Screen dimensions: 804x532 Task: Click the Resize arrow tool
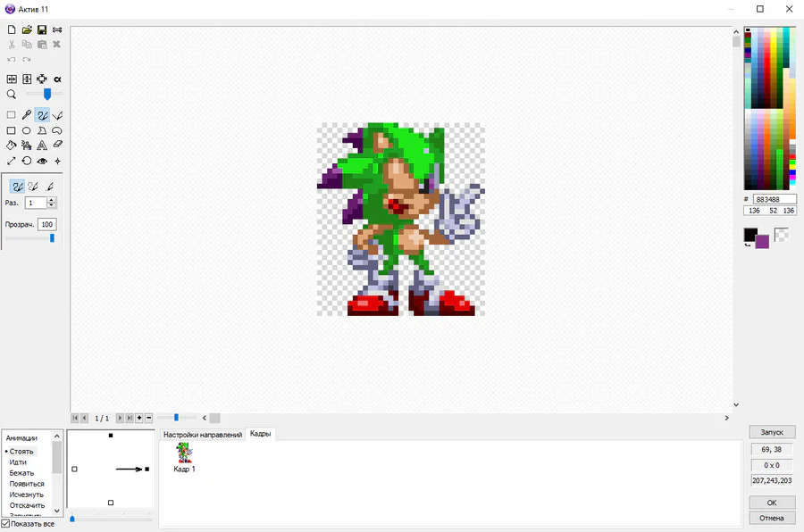point(12,161)
